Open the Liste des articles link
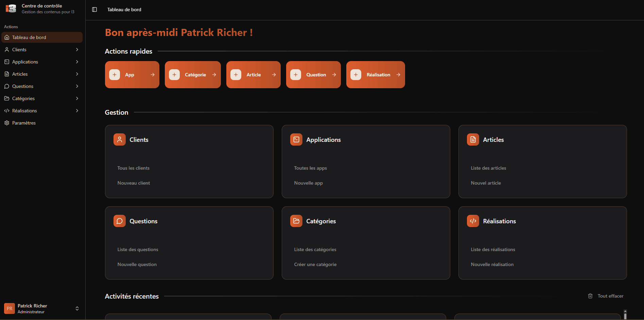The image size is (644, 320). [x=488, y=168]
